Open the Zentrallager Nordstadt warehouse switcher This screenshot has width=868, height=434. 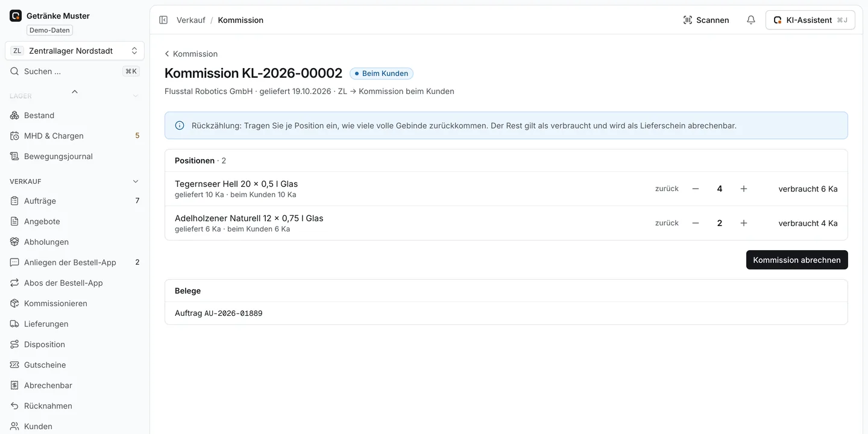point(75,51)
